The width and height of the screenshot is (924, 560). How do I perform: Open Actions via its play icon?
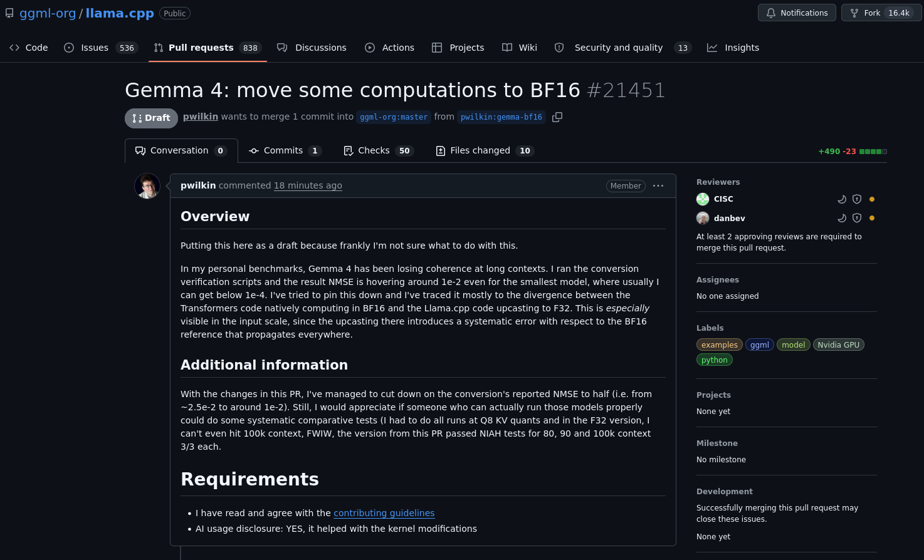point(370,48)
